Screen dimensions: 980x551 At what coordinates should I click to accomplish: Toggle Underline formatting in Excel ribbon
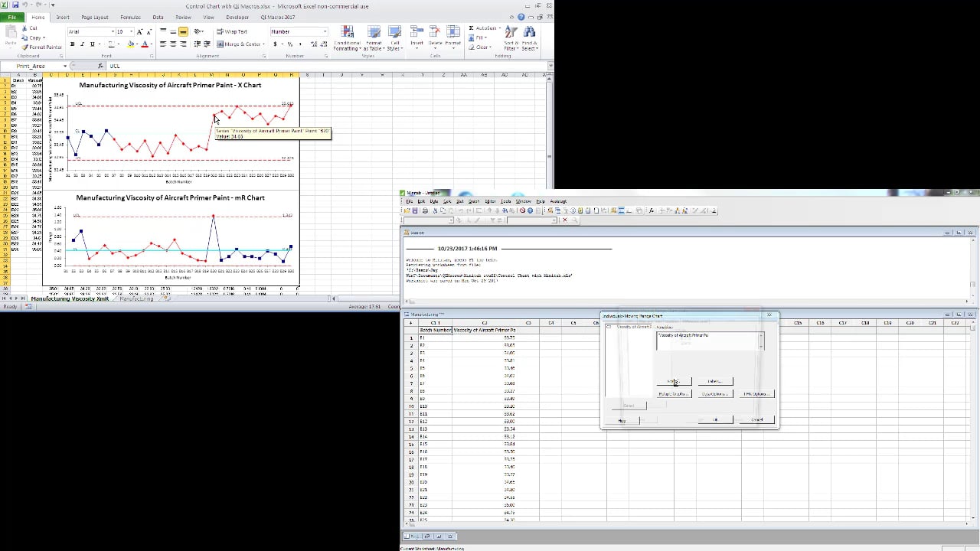click(x=93, y=44)
